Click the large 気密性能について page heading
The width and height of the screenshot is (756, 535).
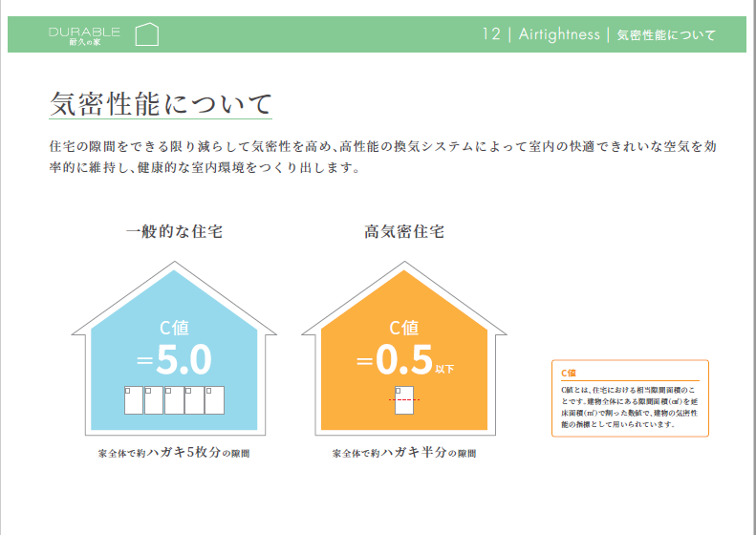click(161, 104)
